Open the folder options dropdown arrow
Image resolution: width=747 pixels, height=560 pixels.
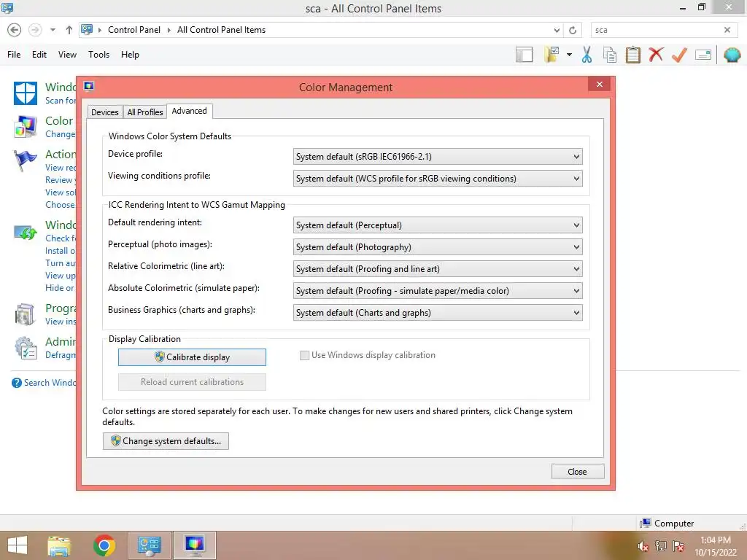pos(569,54)
